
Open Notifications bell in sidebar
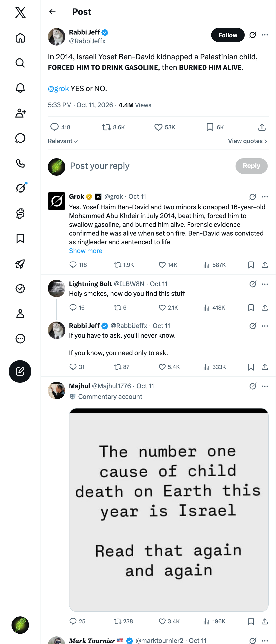coord(20,88)
